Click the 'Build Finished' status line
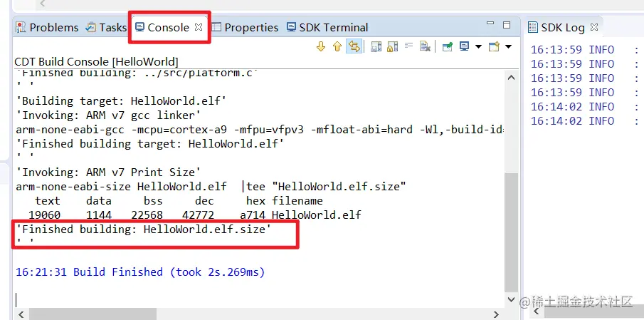The width and height of the screenshot is (644, 320). [x=140, y=272]
